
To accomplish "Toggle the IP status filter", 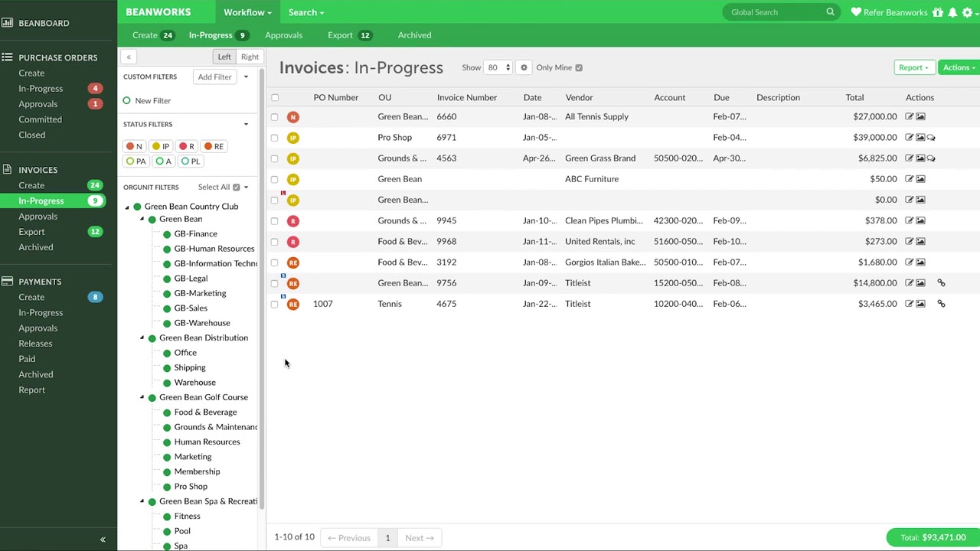I will pyautogui.click(x=161, y=146).
